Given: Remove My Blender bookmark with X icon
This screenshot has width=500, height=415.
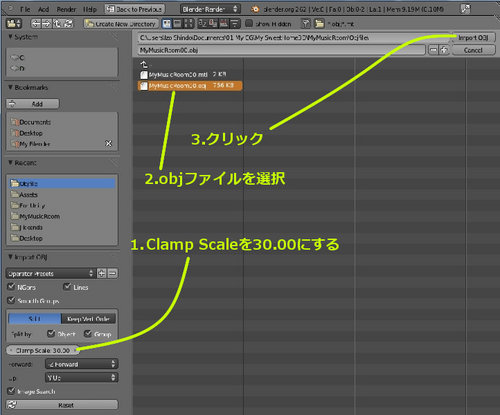Looking at the screenshot, I should click(x=108, y=144).
